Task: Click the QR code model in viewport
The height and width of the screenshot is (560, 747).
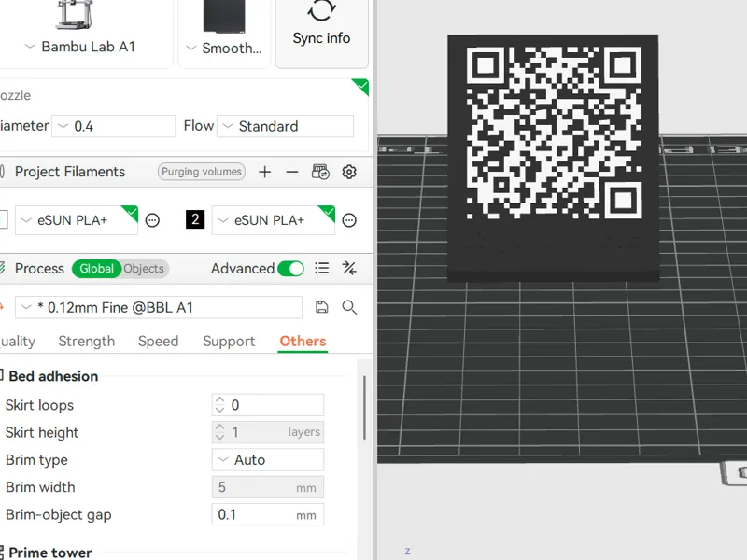Action: [553, 157]
